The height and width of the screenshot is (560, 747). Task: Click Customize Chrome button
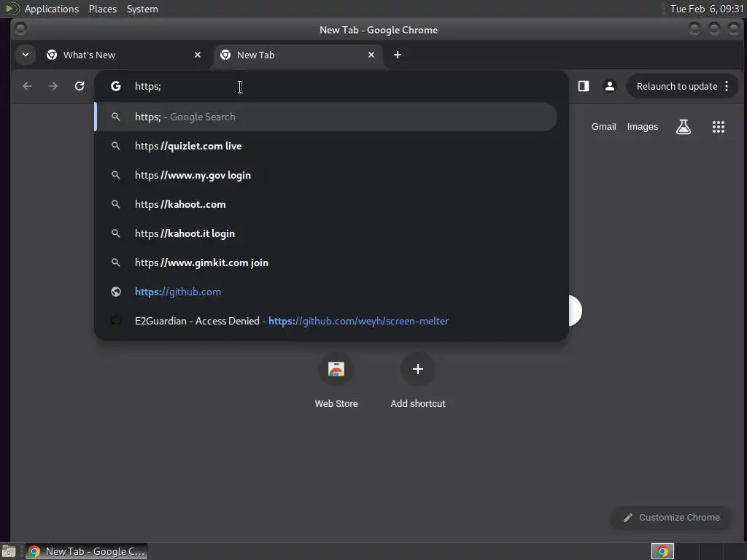671,518
